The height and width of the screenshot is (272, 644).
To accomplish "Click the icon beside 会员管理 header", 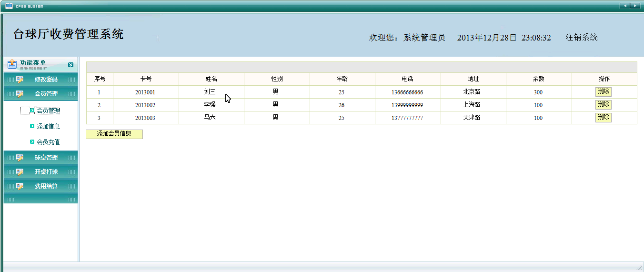I will tap(20, 94).
